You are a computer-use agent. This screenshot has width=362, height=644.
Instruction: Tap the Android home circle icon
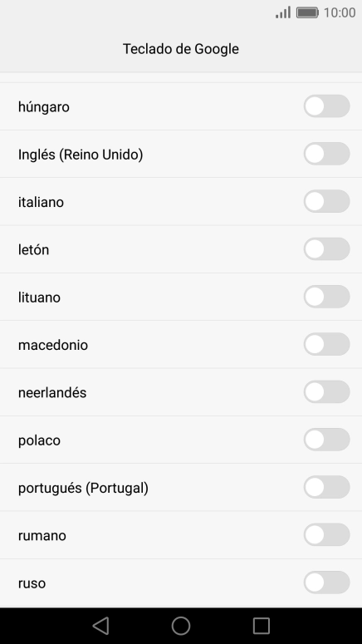[x=181, y=626]
